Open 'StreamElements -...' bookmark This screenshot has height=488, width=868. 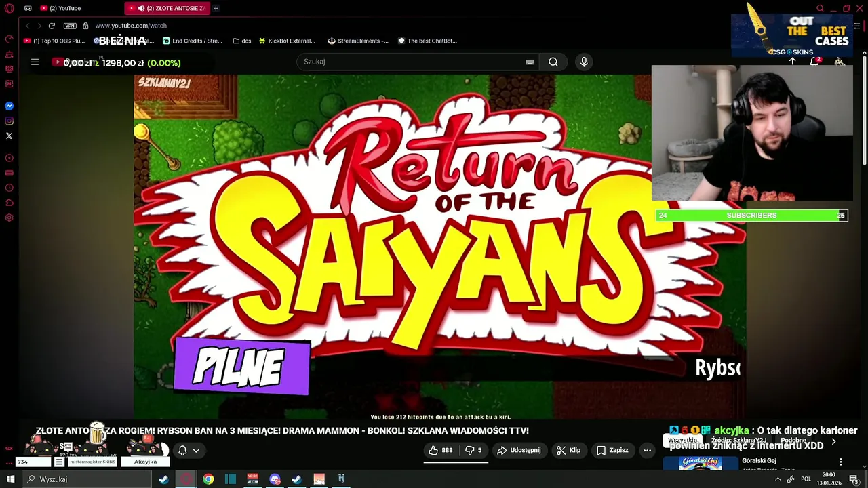tap(358, 41)
